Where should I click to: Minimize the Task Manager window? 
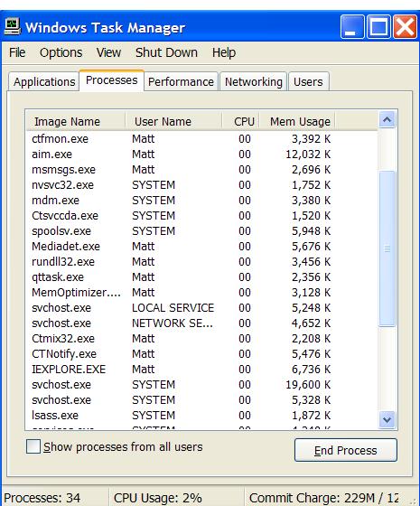click(x=352, y=26)
